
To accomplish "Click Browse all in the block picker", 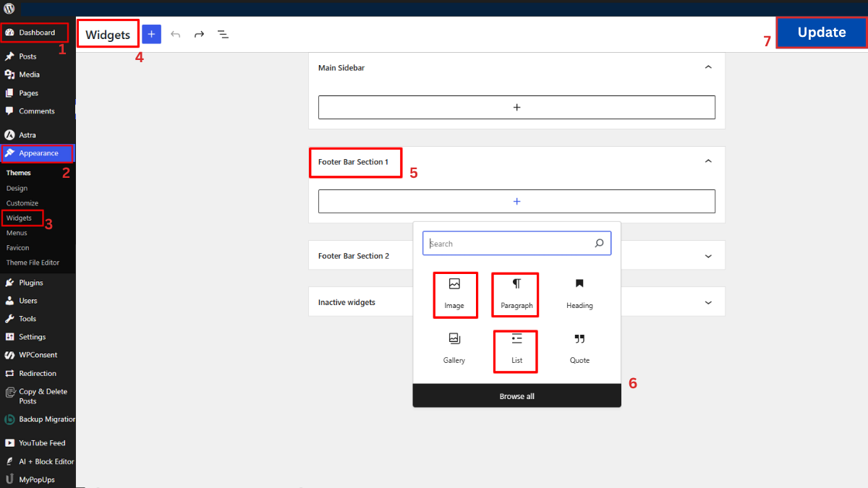I will tap(516, 395).
